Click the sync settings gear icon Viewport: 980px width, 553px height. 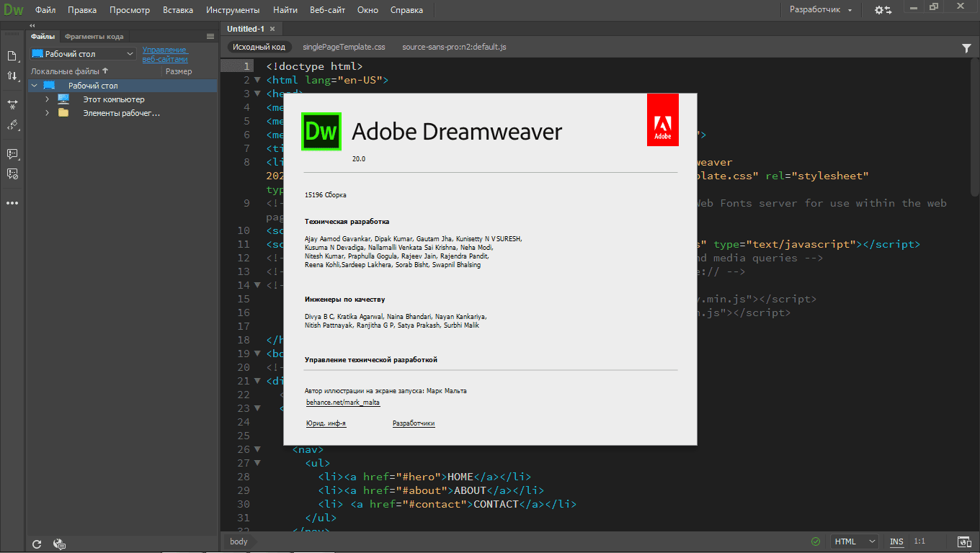pos(883,10)
